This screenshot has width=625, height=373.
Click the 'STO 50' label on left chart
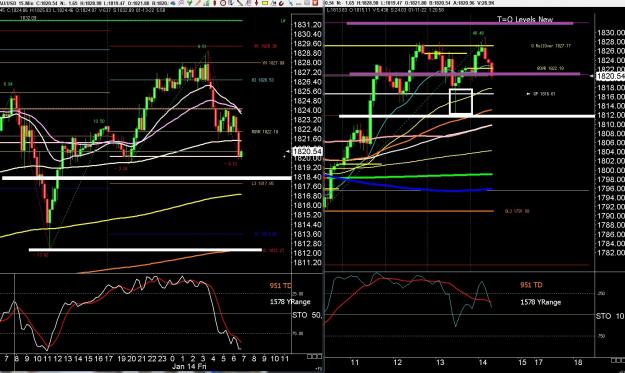pos(307,315)
